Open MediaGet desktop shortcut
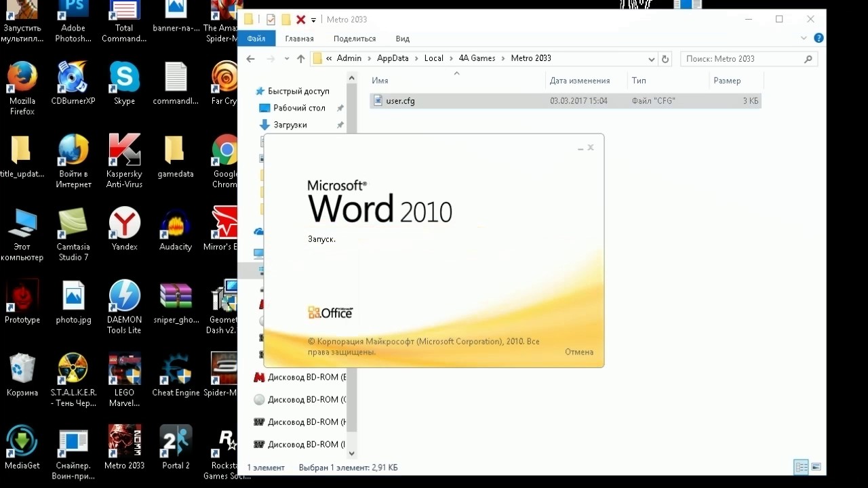This screenshot has width=868, height=488. 22,447
